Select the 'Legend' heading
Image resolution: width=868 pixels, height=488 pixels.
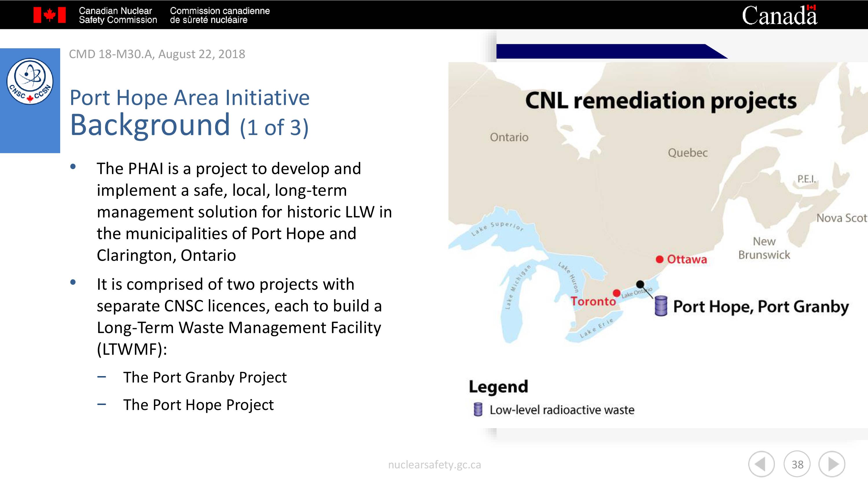(x=498, y=387)
